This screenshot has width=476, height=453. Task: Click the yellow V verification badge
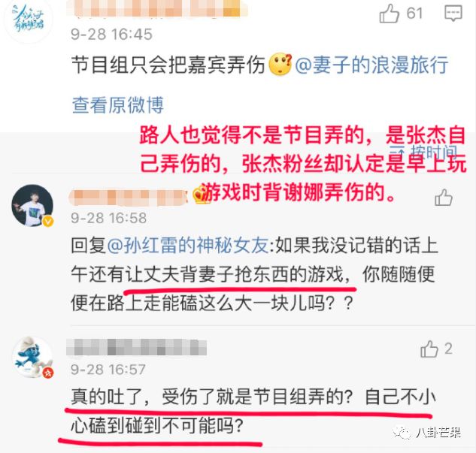48,222
